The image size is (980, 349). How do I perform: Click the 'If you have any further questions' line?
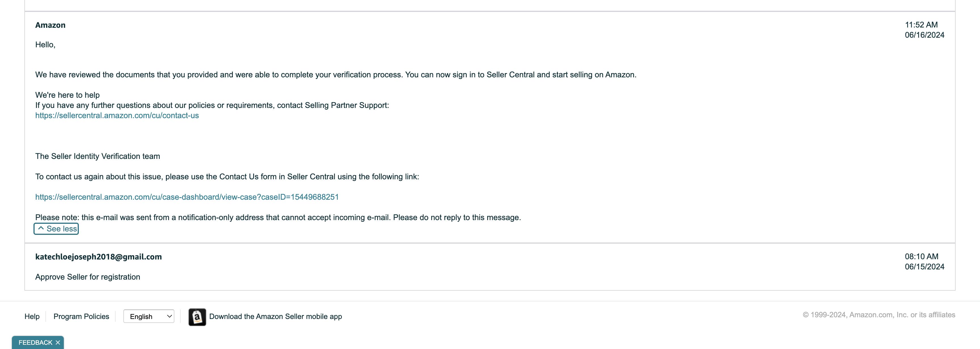pyautogui.click(x=212, y=105)
